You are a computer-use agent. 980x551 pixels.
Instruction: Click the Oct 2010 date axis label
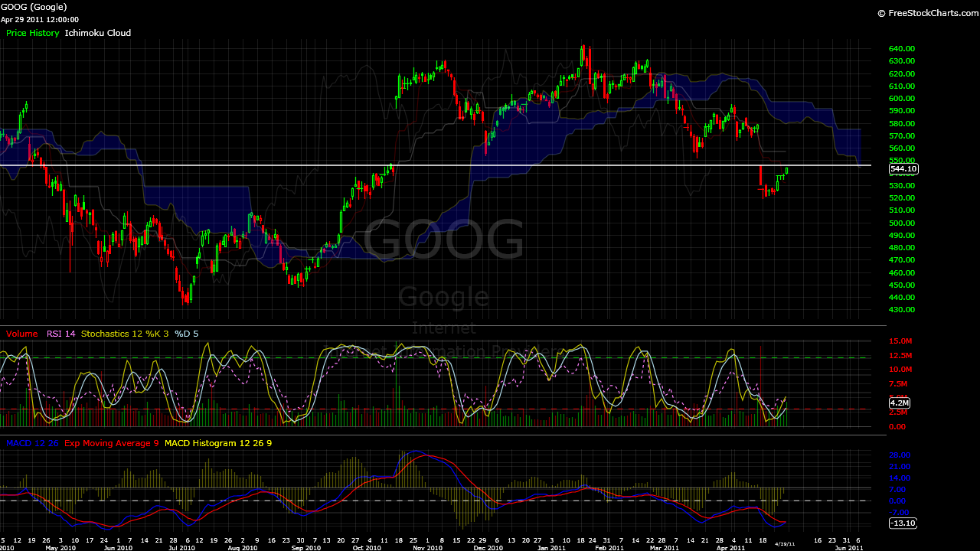[367, 548]
